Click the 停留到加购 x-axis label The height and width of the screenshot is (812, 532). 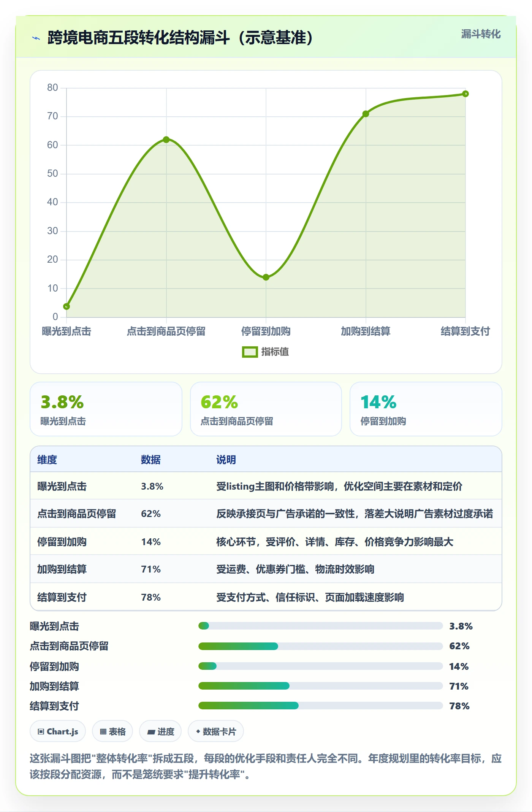tap(266, 331)
